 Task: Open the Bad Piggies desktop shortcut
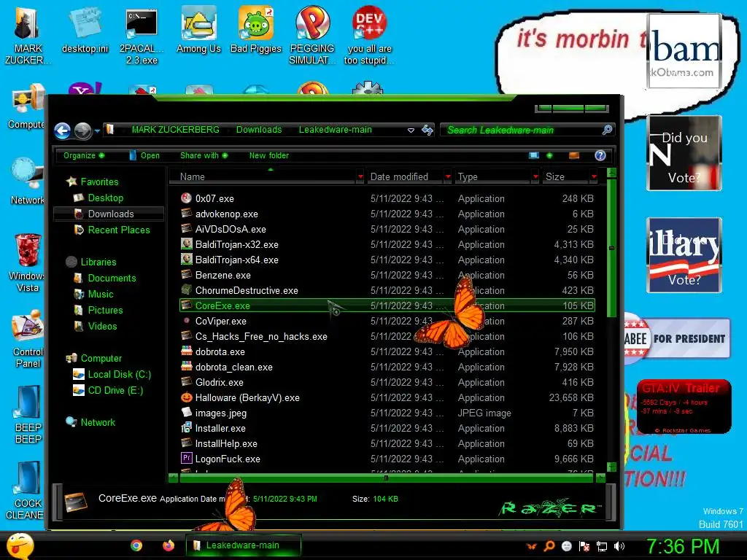point(256,30)
